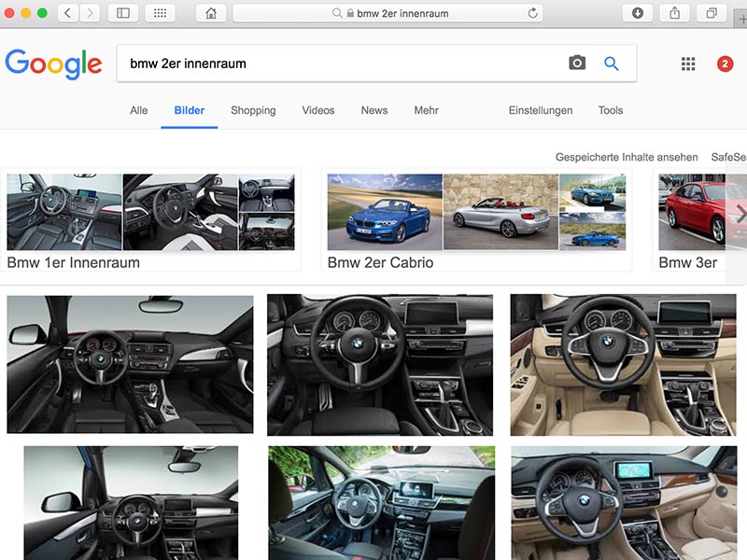Expand the Mehr menu
Image resolution: width=747 pixels, height=560 pixels.
pyautogui.click(x=426, y=110)
